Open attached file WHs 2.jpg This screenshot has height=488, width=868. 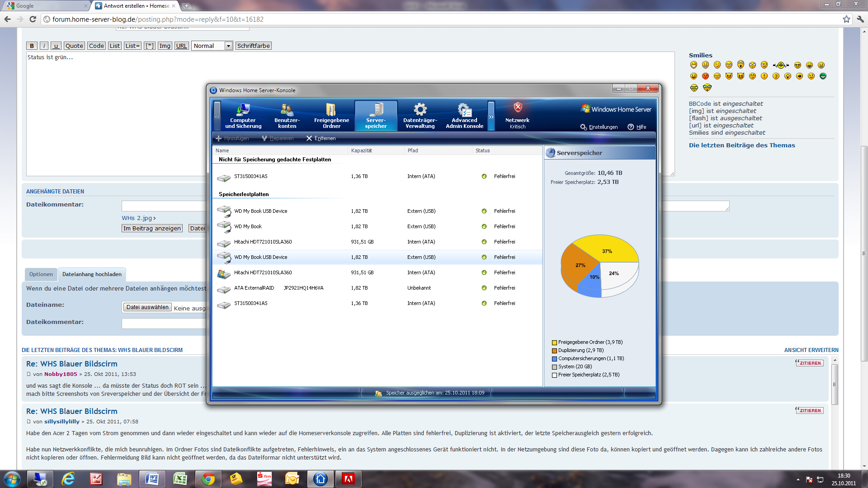click(137, 218)
